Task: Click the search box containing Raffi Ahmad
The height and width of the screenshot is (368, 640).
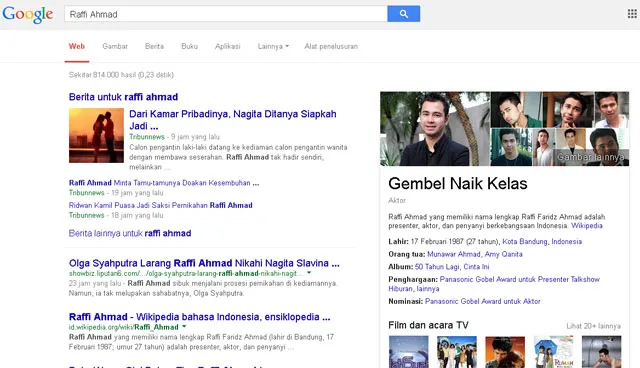Action: (x=226, y=14)
